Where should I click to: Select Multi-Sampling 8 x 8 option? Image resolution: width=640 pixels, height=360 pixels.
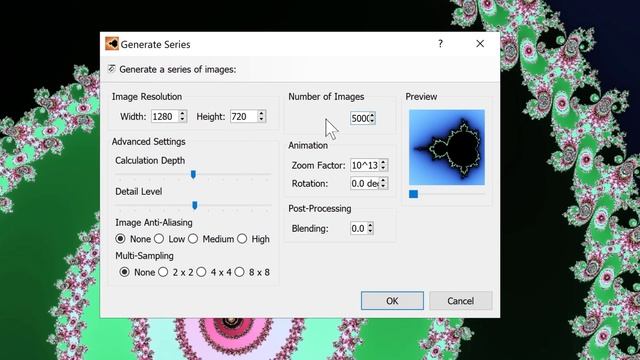click(x=240, y=272)
